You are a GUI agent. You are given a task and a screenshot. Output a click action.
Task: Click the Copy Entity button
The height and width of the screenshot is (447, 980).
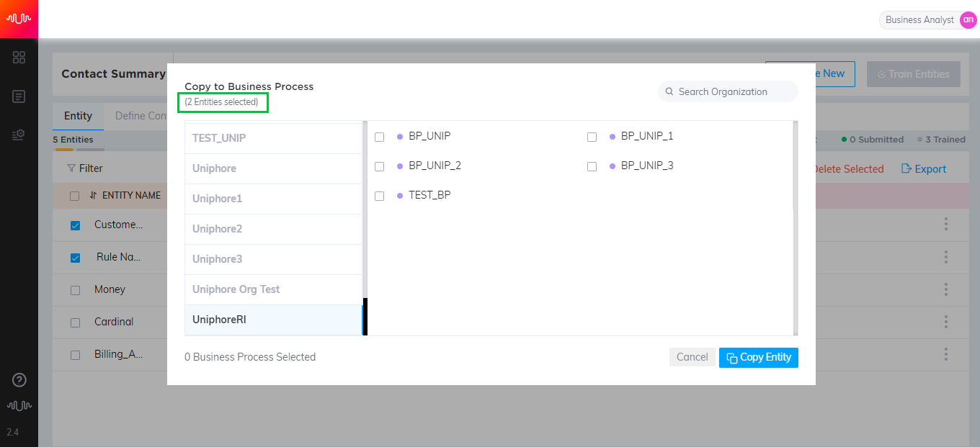759,358
